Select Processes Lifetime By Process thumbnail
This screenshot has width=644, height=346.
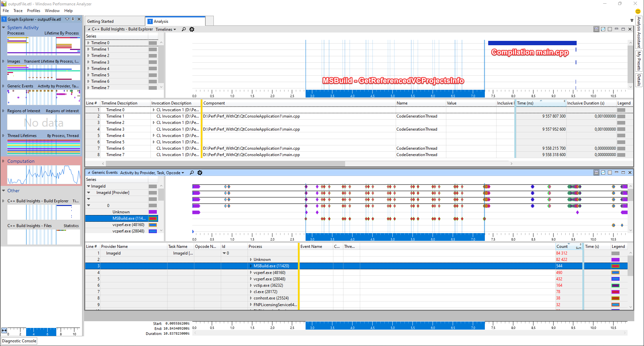[44, 46]
